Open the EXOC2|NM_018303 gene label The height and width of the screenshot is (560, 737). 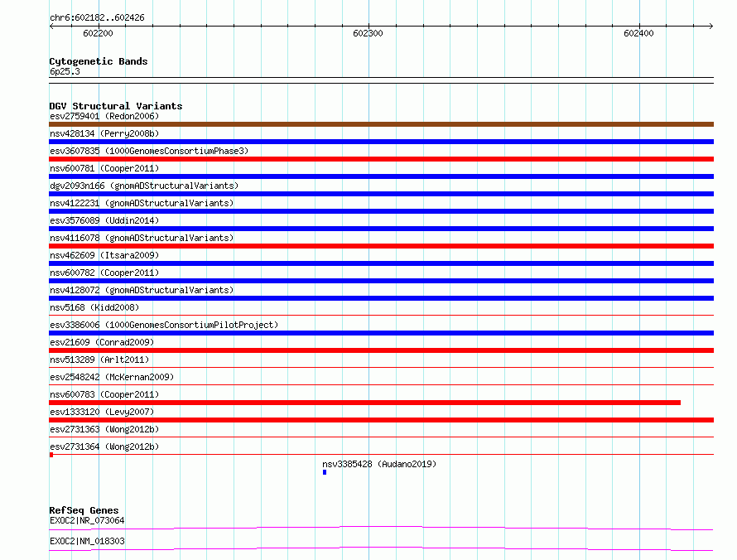click(87, 541)
